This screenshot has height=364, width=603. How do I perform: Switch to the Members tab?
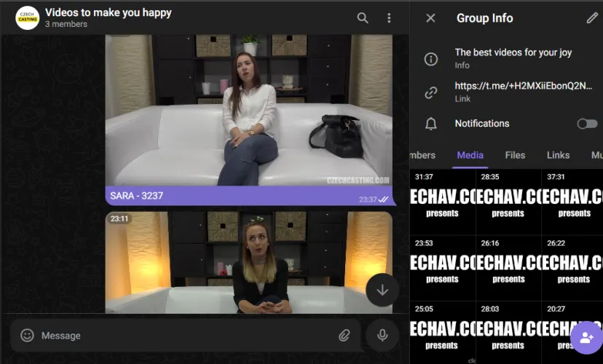coord(422,155)
